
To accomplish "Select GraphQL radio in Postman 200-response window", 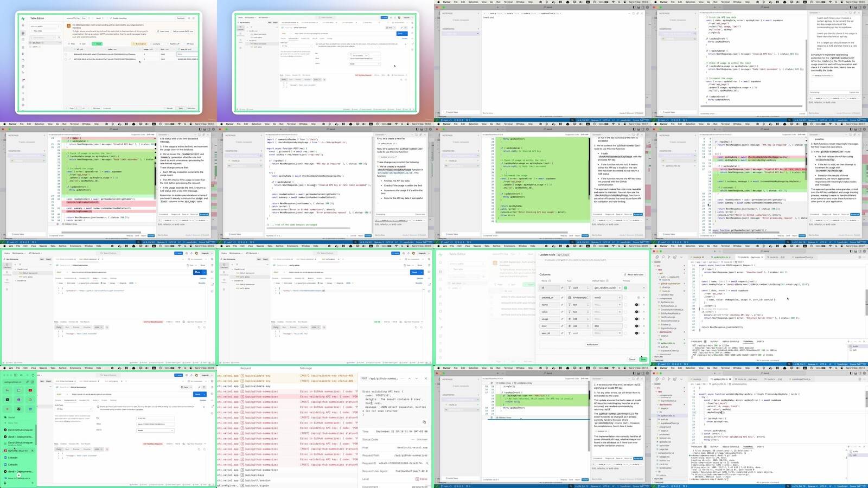I will (x=335, y=283).
